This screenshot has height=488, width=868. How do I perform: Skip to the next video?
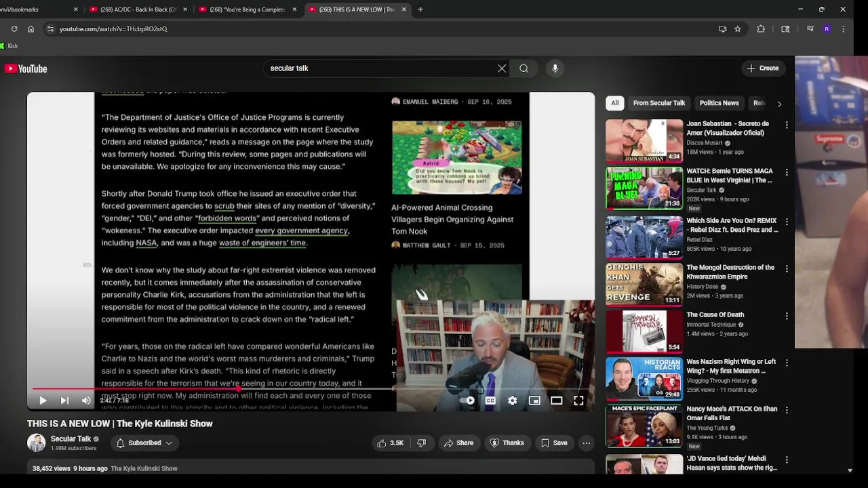pyautogui.click(x=64, y=401)
